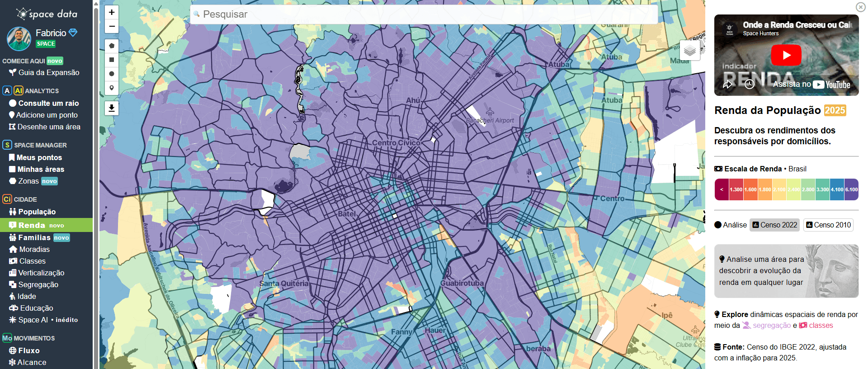Select the highlighted Renda item
Viewport: 868px width, 369px height.
(x=46, y=225)
